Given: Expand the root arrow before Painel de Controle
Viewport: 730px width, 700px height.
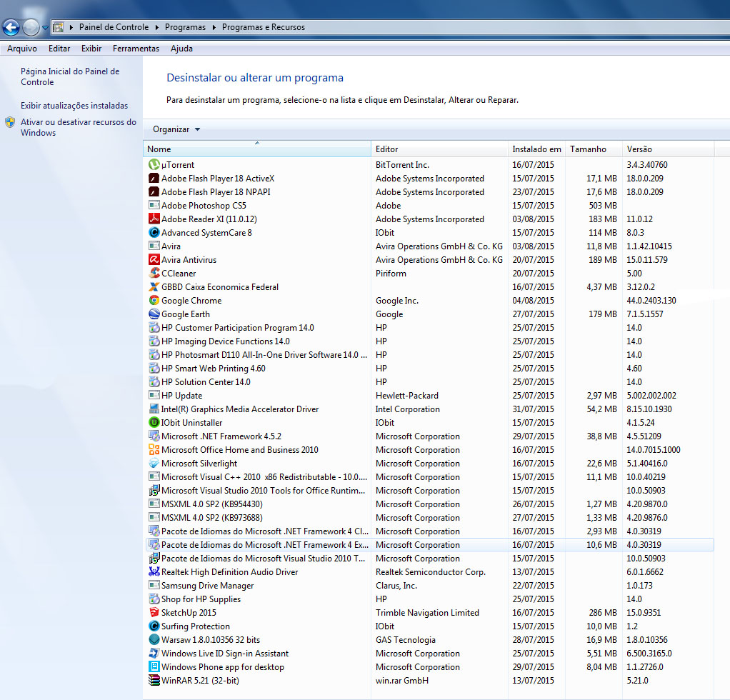Looking at the screenshot, I should coord(71,27).
